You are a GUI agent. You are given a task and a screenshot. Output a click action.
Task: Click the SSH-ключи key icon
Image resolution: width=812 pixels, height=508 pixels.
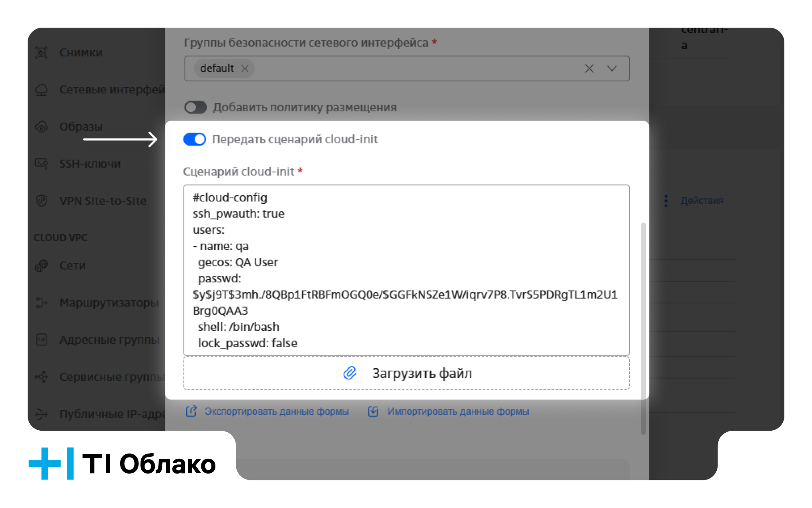42,163
